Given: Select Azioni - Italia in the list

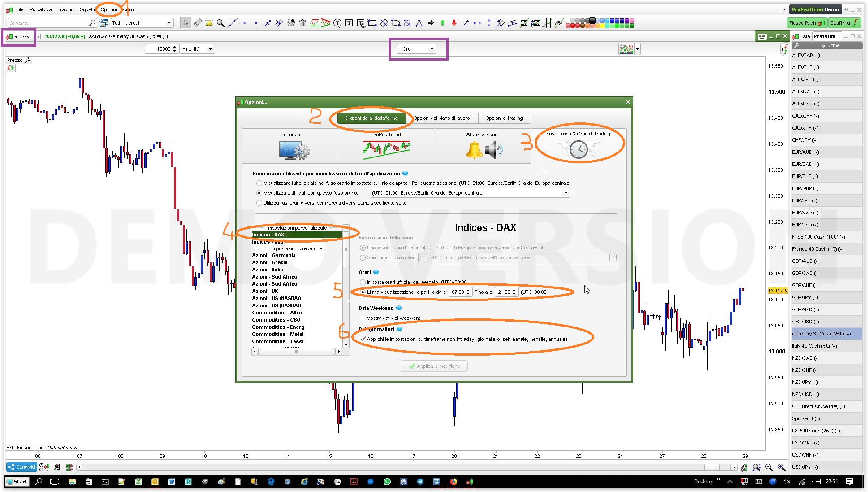Looking at the screenshot, I should pos(268,270).
